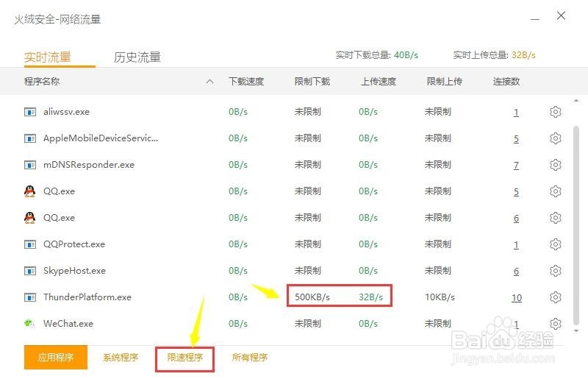Select the 所有程序 filter tab
Screen dimensions: 588x379
click(250, 357)
